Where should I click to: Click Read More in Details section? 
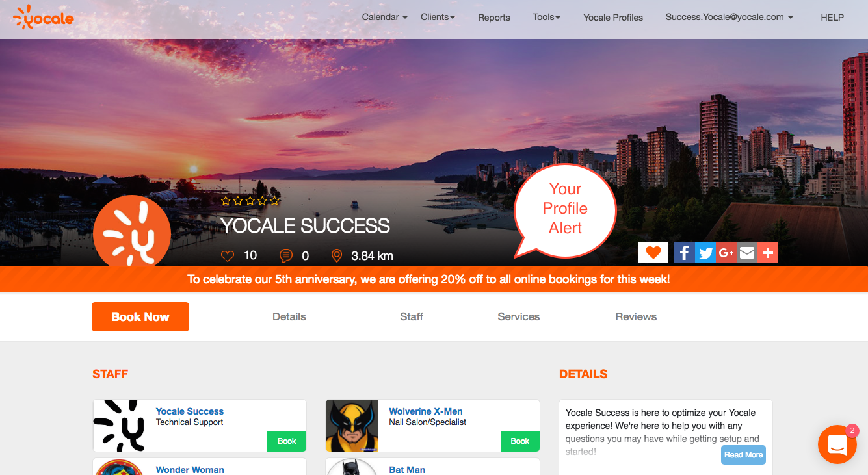(744, 455)
